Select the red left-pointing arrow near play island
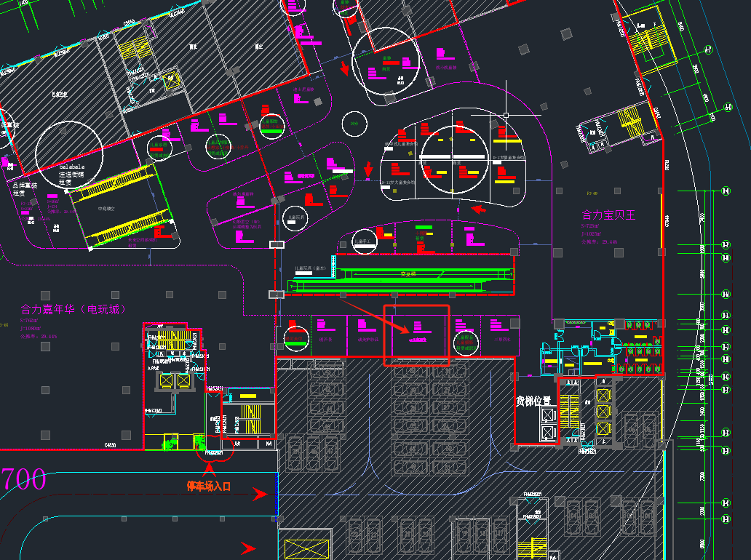 coord(477,209)
